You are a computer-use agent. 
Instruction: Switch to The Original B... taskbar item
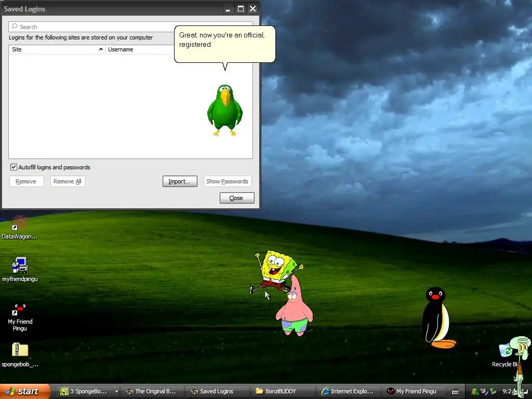point(152,391)
